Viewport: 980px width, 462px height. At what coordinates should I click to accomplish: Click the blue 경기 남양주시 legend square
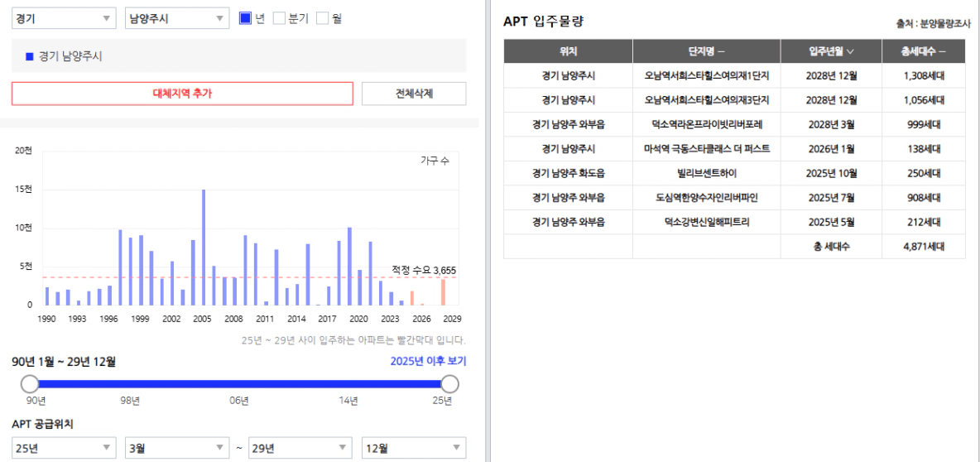pos(30,57)
